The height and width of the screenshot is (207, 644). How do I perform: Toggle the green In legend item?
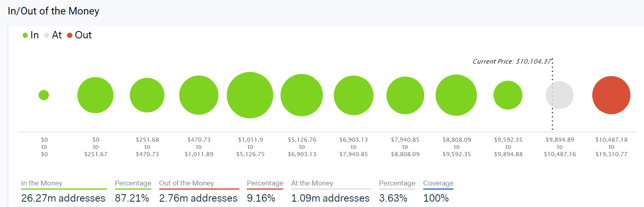(31, 35)
